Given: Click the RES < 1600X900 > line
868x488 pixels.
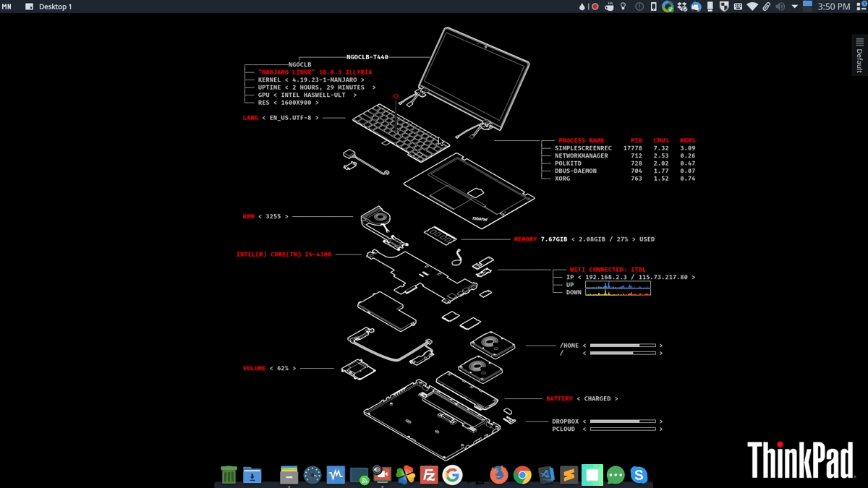Looking at the screenshot, I should [x=288, y=103].
